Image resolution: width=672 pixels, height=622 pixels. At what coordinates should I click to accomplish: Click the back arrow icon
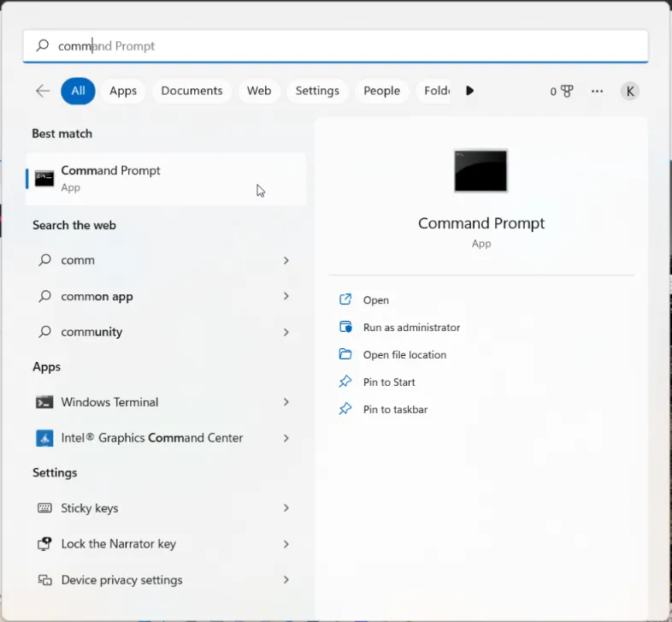[x=43, y=91]
